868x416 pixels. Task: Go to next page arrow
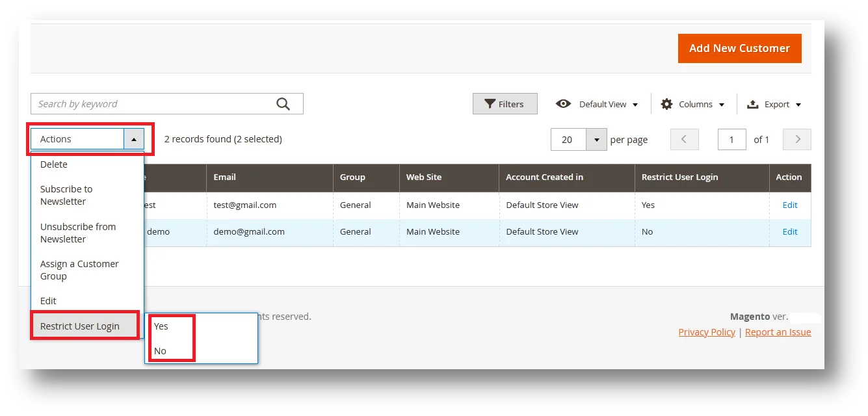pos(797,140)
